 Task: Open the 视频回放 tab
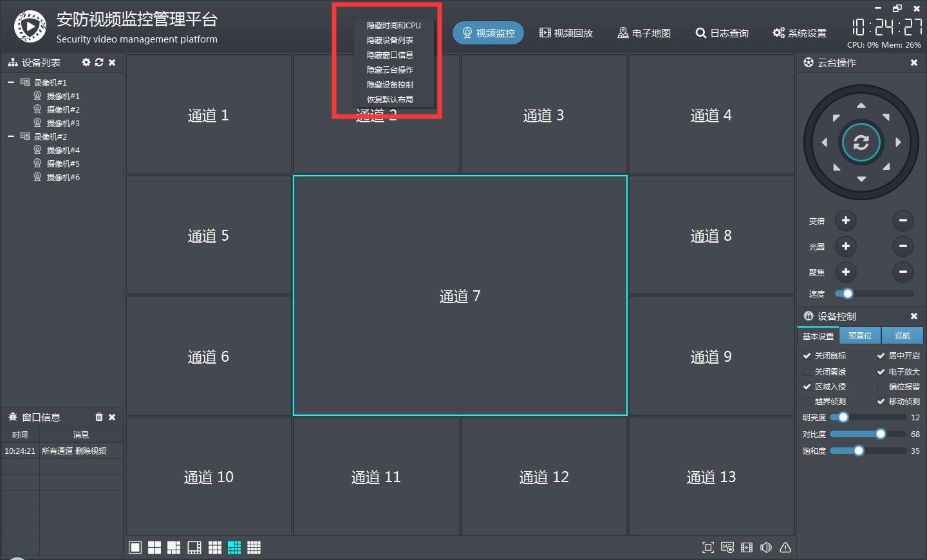coord(566,33)
